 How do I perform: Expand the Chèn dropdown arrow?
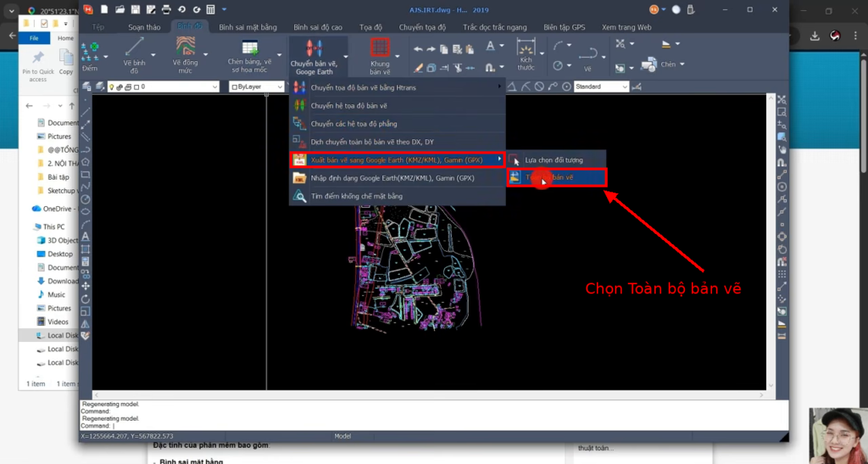pos(682,64)
